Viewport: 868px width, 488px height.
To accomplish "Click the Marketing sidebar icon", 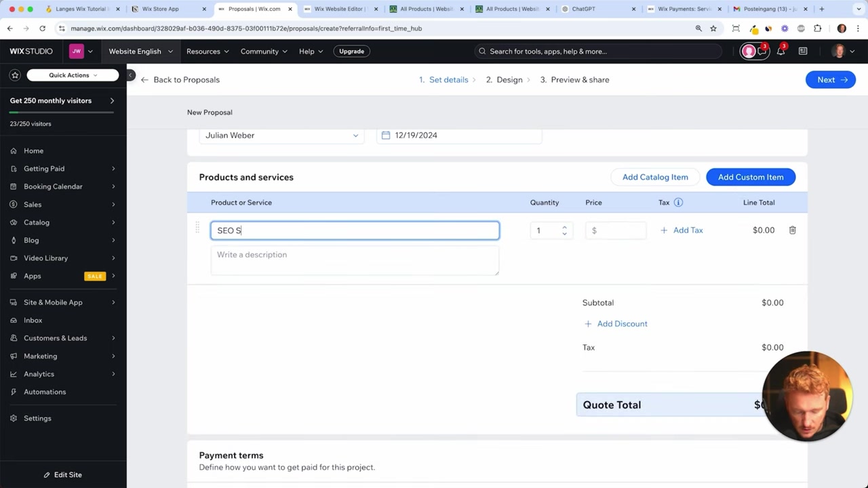I will point(14,356).
